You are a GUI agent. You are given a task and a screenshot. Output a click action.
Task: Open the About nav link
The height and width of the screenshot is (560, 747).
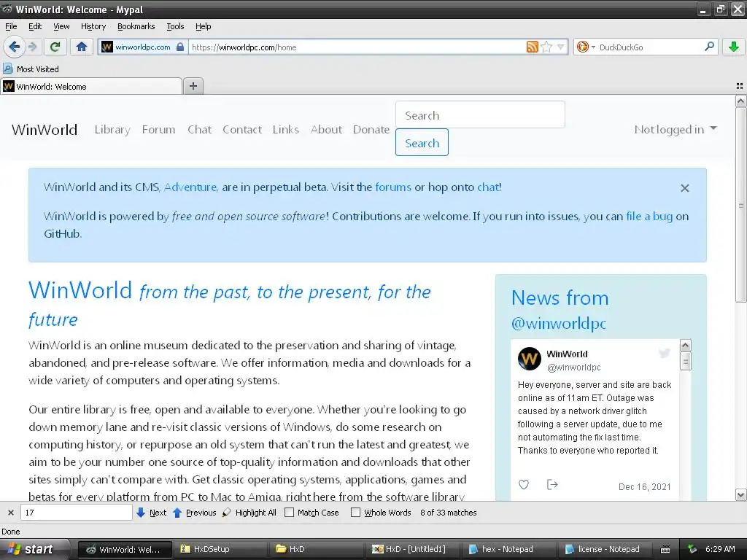click(x=326, y=130)
